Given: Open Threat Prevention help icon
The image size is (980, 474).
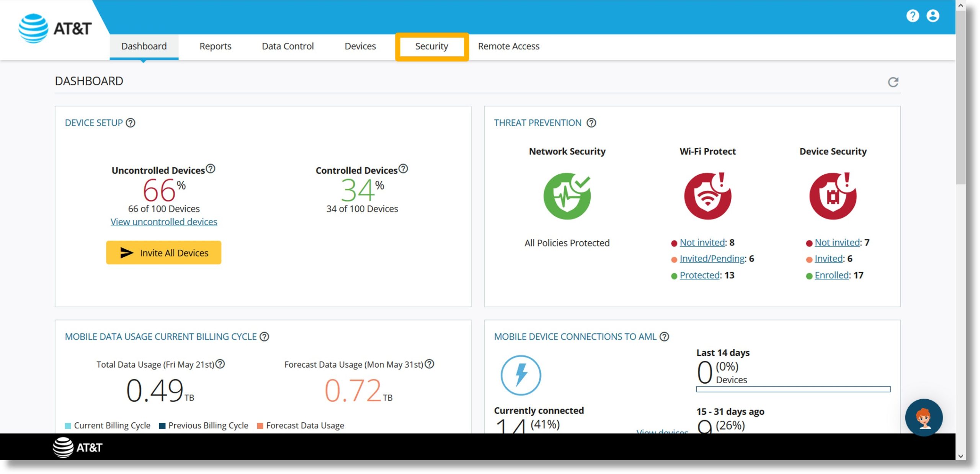Looking at the screenshot, I should pos(591,123).
